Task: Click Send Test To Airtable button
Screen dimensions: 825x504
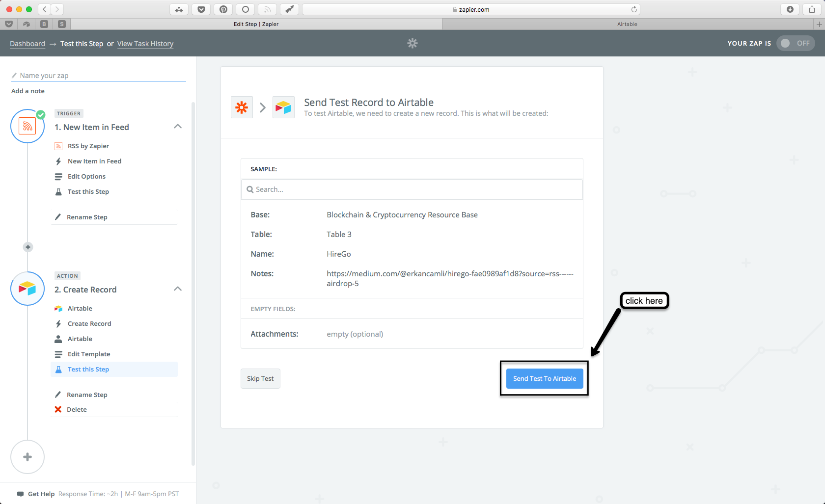Action: [545, 378]
